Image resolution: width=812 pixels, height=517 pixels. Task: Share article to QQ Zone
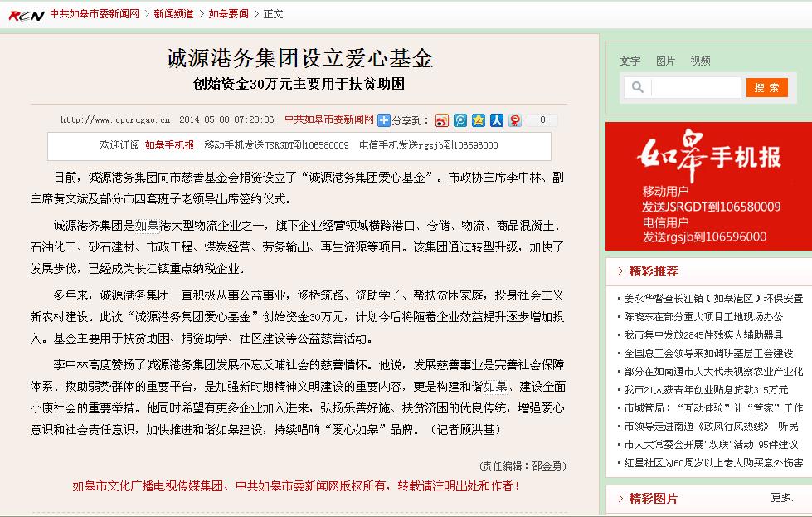479,120
